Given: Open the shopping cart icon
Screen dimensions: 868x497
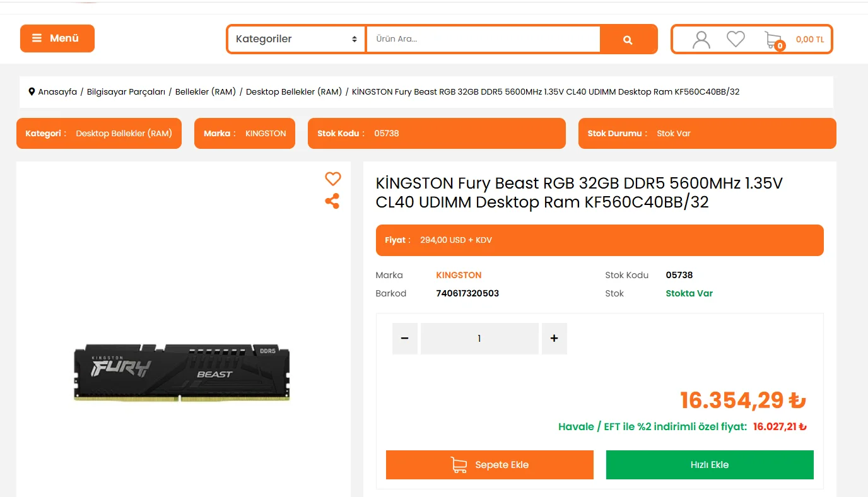Looking at the screenshot, I should pyautogui.click(x=773, y=39).
